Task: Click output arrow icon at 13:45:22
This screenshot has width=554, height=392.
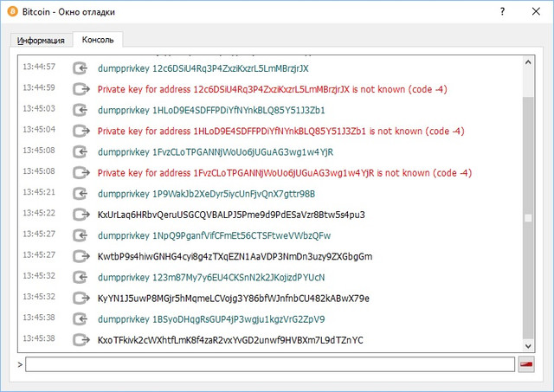Action: click(81, 215)
